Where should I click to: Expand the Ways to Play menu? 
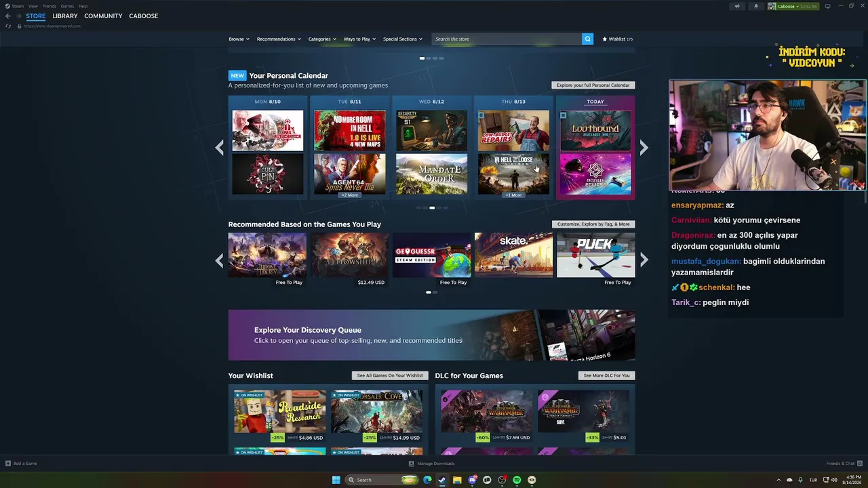(x=359, y=39)
